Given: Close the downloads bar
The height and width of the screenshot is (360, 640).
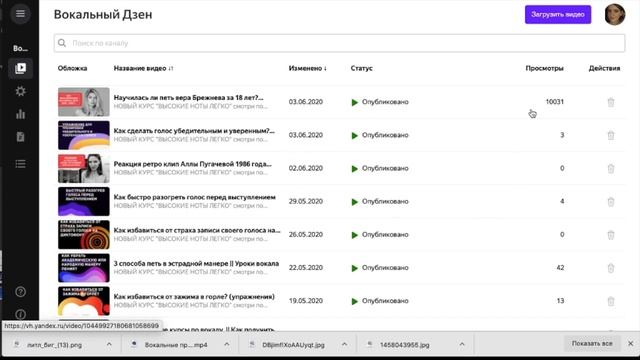Looking at the screenshot, I should [630, 344].
